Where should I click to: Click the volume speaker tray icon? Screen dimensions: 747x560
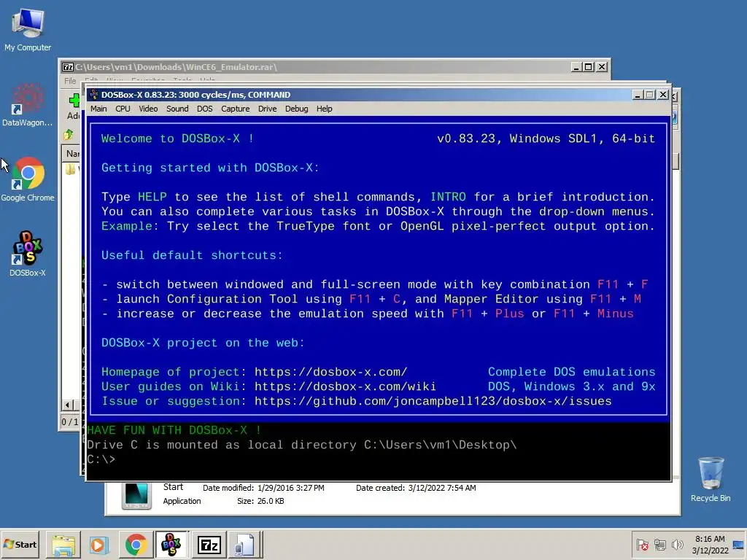tap(677, 544)
